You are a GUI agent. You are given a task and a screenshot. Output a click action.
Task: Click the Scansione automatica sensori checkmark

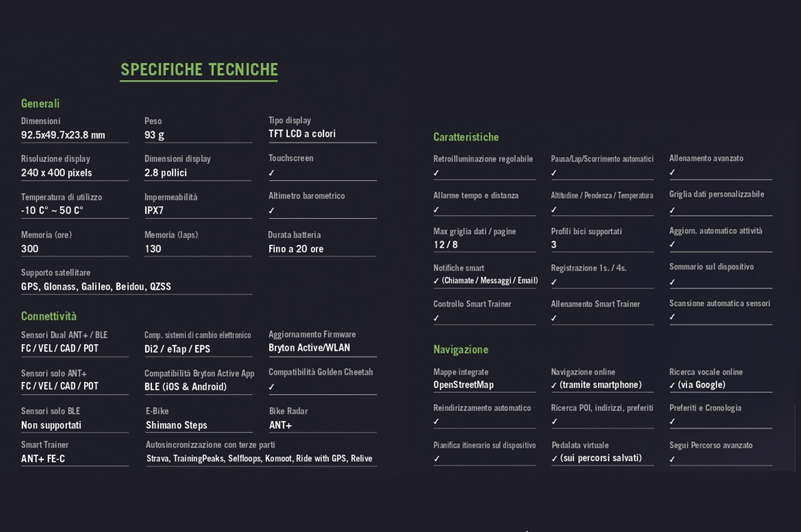[x=672, y=317]
